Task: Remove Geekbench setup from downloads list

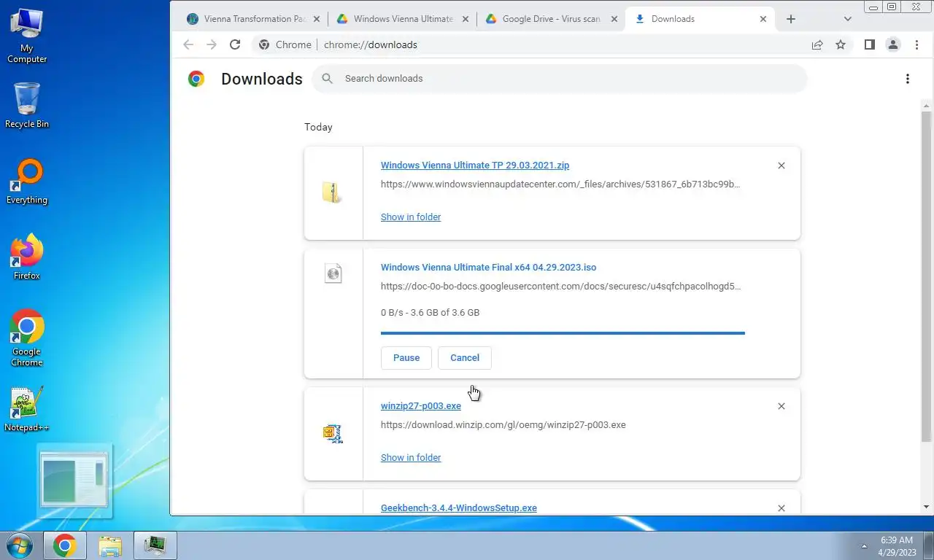Action: point(781,508)
